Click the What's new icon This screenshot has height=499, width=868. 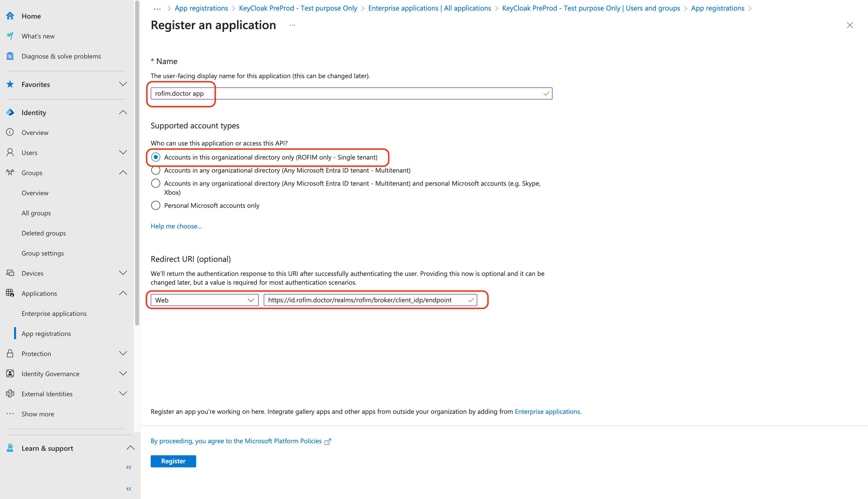point(10,36)
